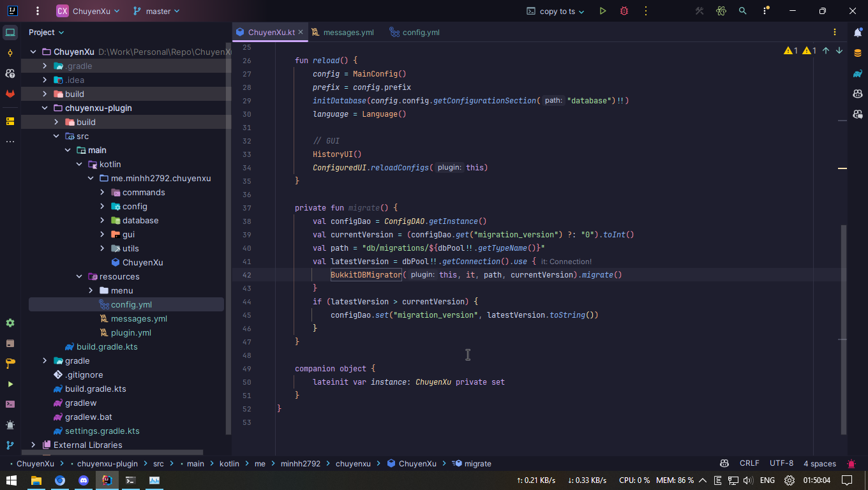Open the Notifications bell panel
The image size is (868, 490).
[x=857, y=33]
